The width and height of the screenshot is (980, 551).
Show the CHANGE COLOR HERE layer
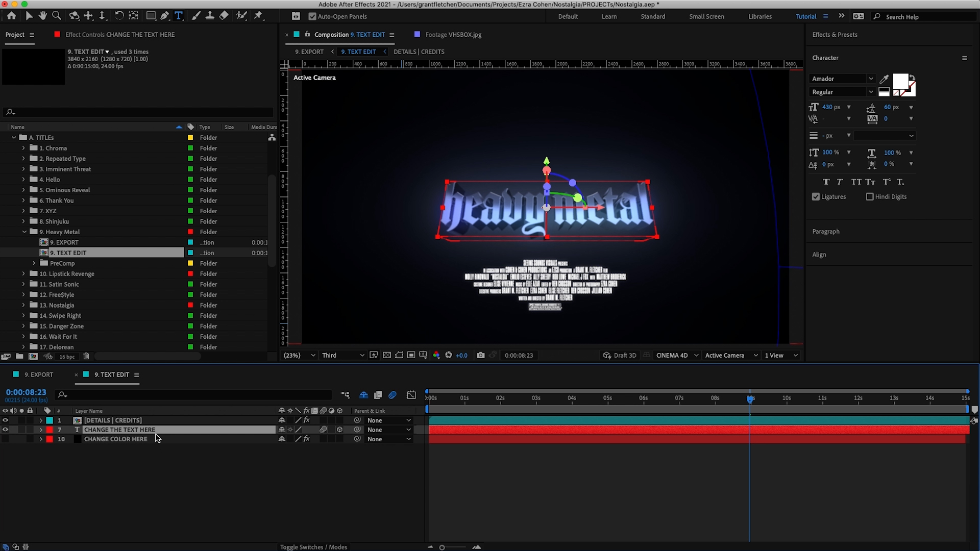5,439
